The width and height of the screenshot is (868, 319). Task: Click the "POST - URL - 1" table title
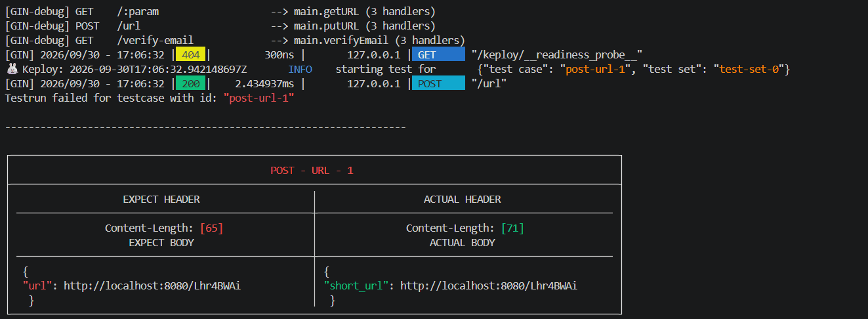click(312, 170)
